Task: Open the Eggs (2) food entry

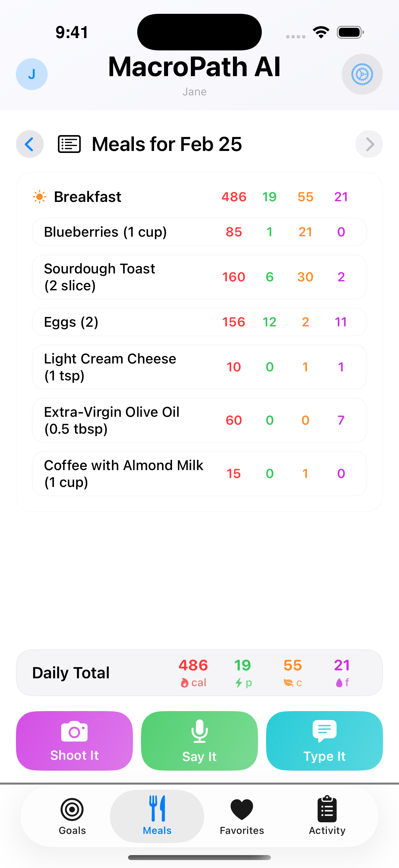Action: click(199, 322)
